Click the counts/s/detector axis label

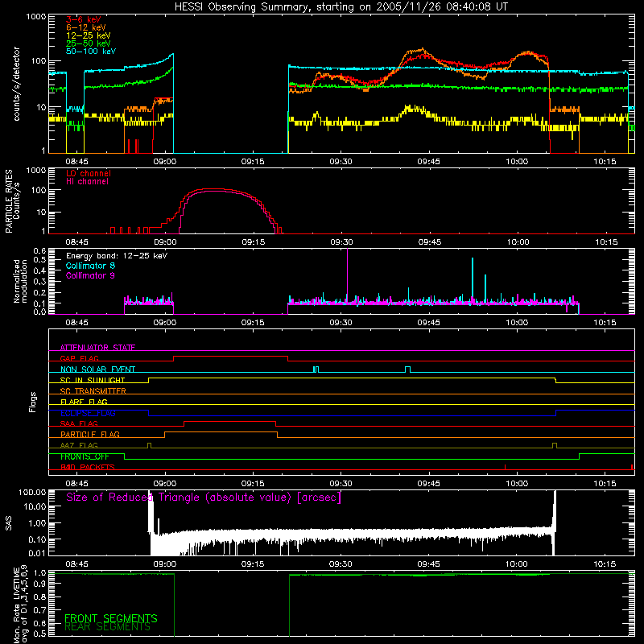(x=17, y=84)
